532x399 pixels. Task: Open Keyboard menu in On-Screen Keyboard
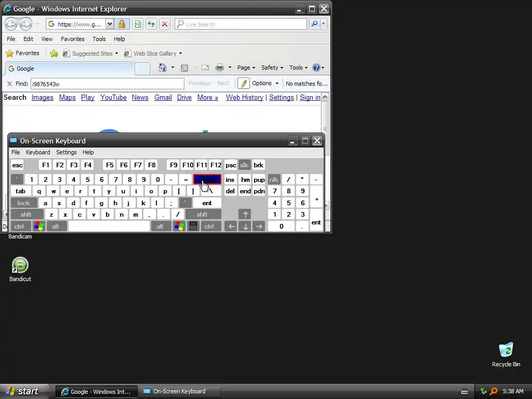pyautogui.click(x=38, y=152)
